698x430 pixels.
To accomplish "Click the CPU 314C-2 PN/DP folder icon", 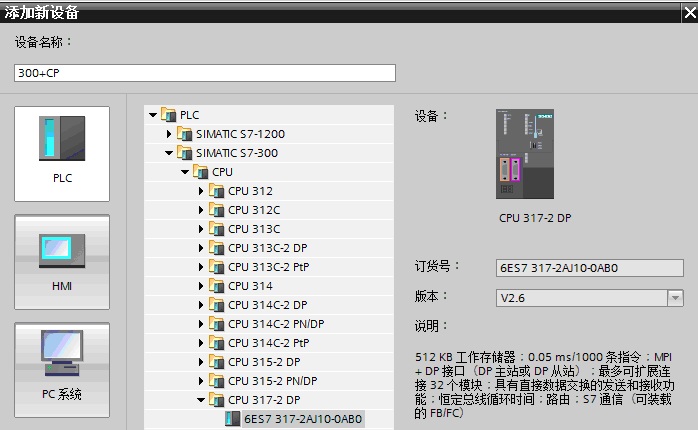I will click(216, 324).
